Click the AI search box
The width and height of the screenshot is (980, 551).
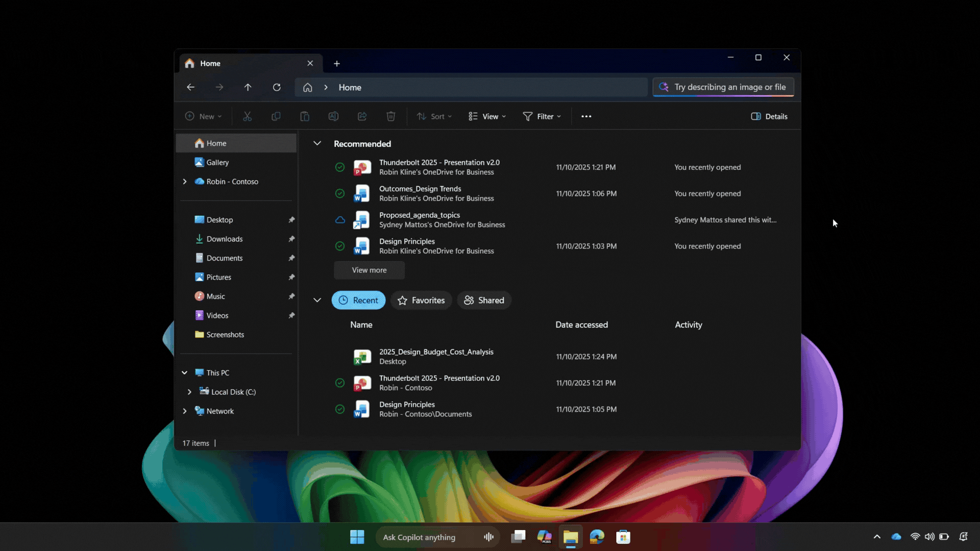(723, 87)
